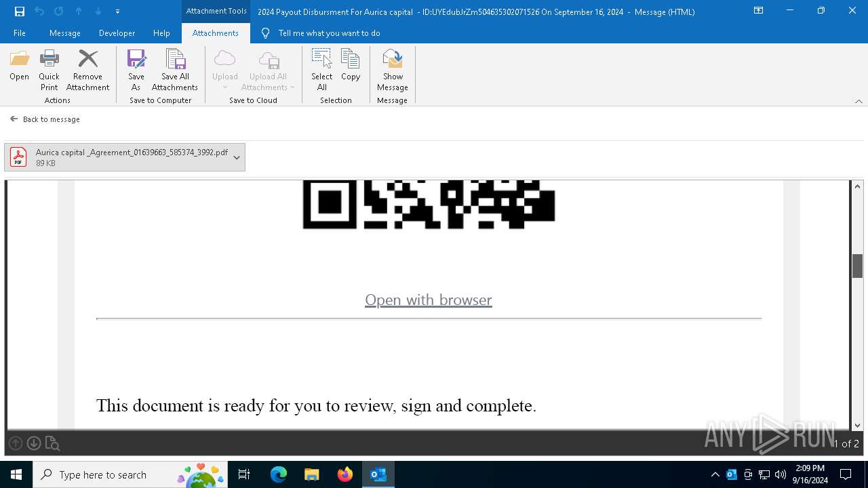Screen dimensions: 868x488
Task: Launch Microsoft Edge from taskbar
Action: (x=279, y=474)
